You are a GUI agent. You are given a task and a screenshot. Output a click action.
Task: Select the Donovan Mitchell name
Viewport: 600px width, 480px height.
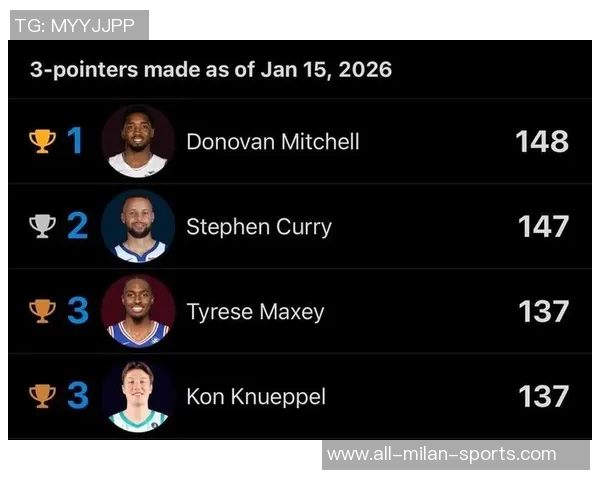[272, 141]
